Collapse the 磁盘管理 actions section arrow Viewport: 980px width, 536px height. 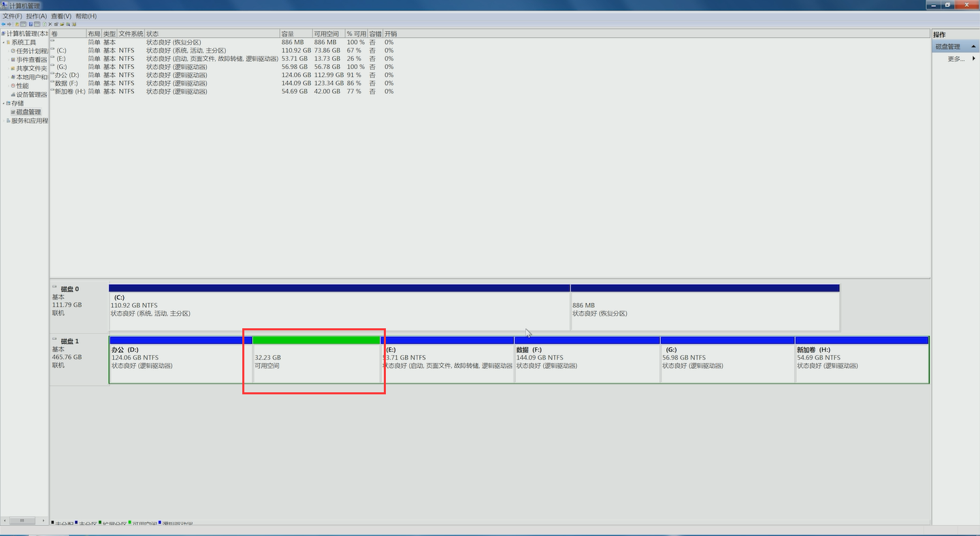click(x=973, y=47)
